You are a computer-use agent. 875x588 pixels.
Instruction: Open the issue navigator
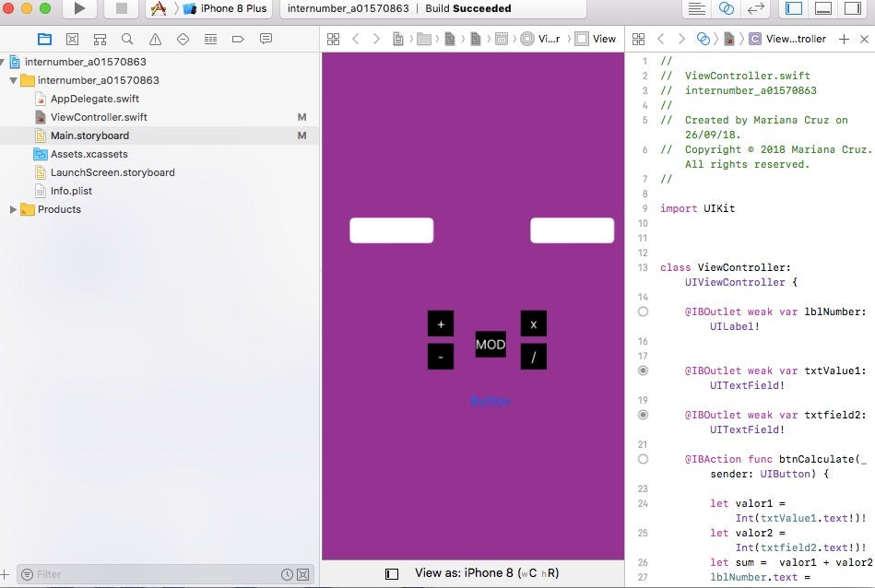[x=155, y=39]
